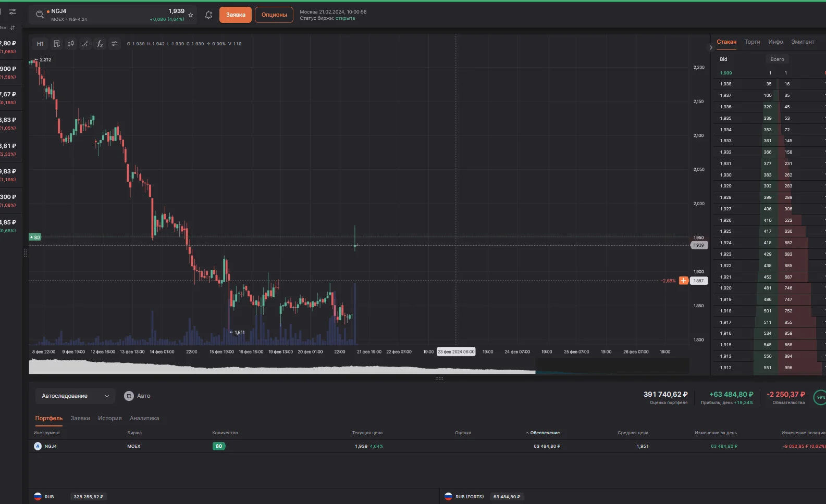Click the search magnifier next to NGJ4
The height and width of the screenshot is (504, 826).
pyautogui.click(x=40, y=15)
